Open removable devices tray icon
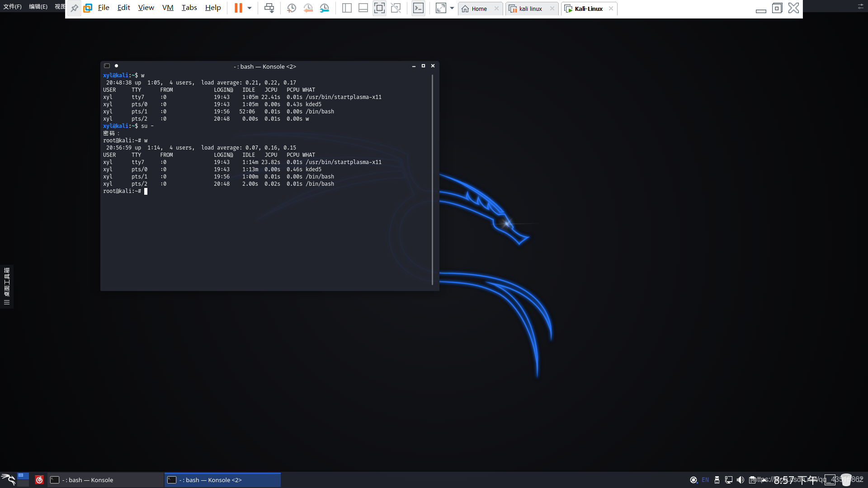868x488 pixels. coord(717,480)
